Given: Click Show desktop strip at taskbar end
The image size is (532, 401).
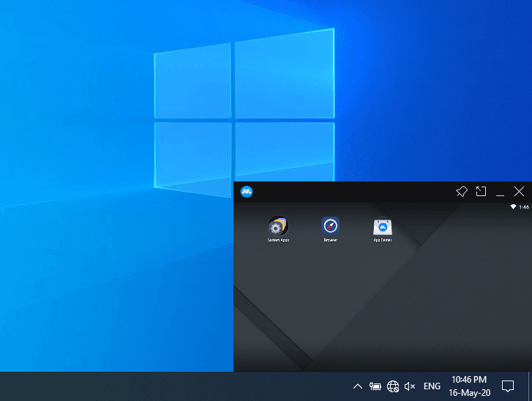Looking at the screenshot, I should [x=530, y=386].
